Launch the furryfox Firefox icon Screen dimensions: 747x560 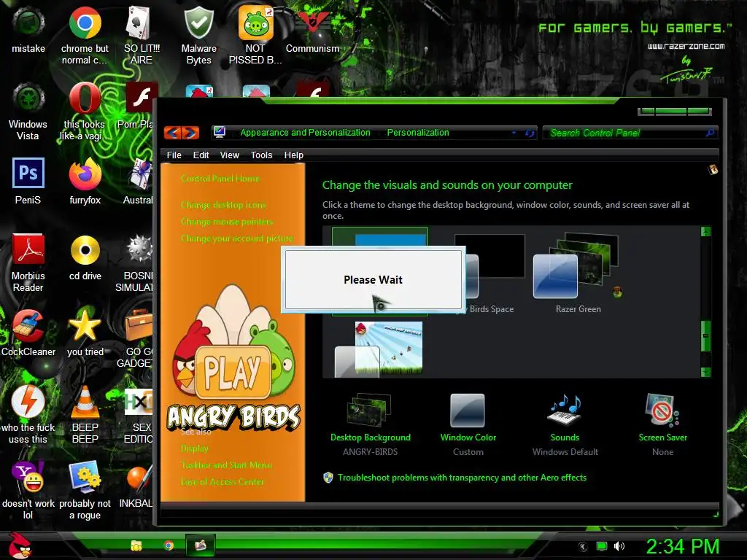tap(85, 174)
